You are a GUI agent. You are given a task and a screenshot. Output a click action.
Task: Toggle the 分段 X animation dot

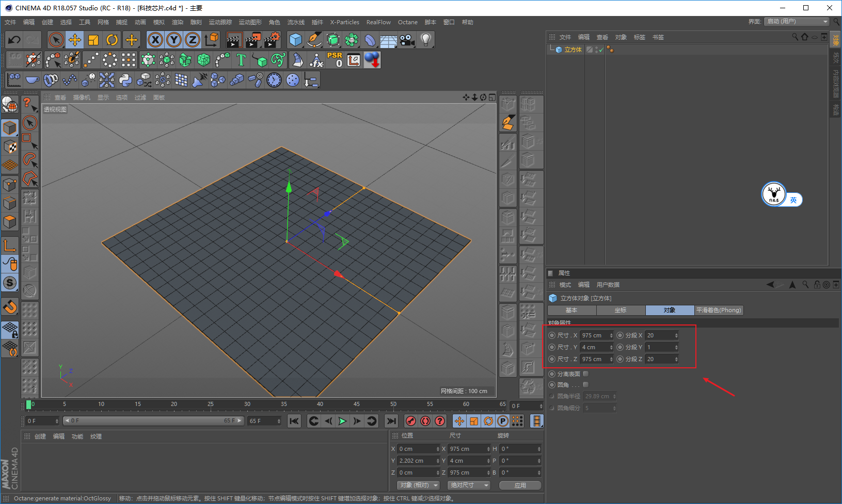[620, 335]
